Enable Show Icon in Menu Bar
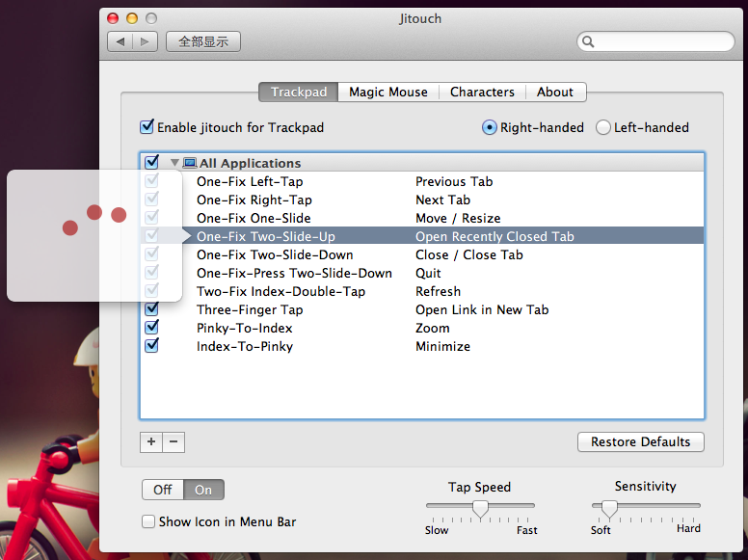This screenshot has height=560, width=748. click(148, 521)
